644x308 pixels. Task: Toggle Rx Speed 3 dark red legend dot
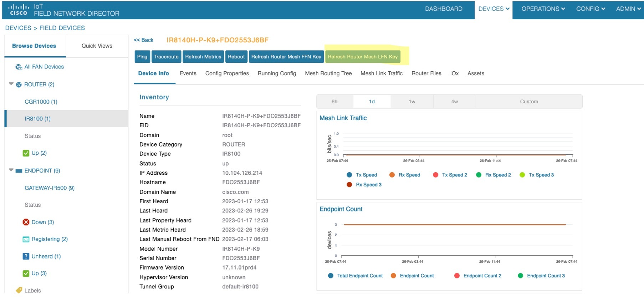[x=349, y=185]
